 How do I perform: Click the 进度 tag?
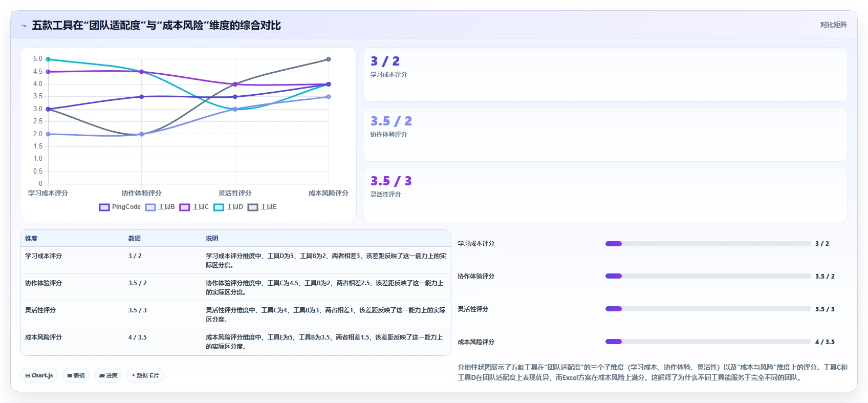pos(108,375)
